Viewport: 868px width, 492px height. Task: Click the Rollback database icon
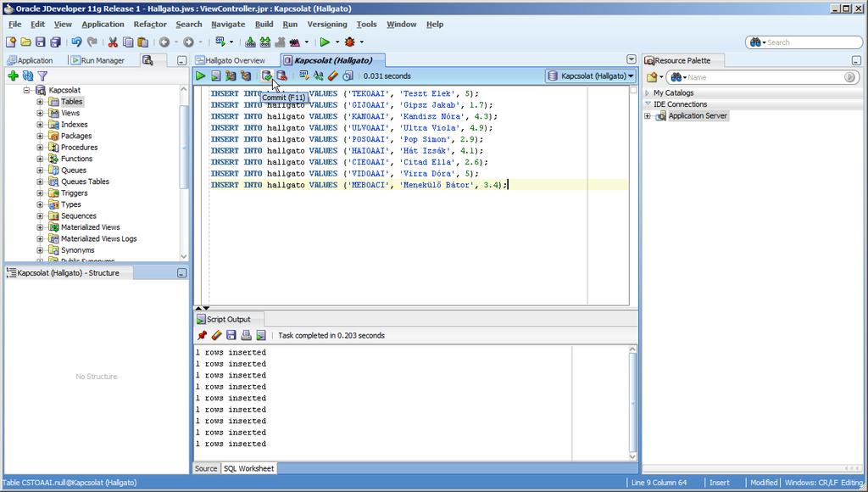pyautogui.click(x=281, y=75)
